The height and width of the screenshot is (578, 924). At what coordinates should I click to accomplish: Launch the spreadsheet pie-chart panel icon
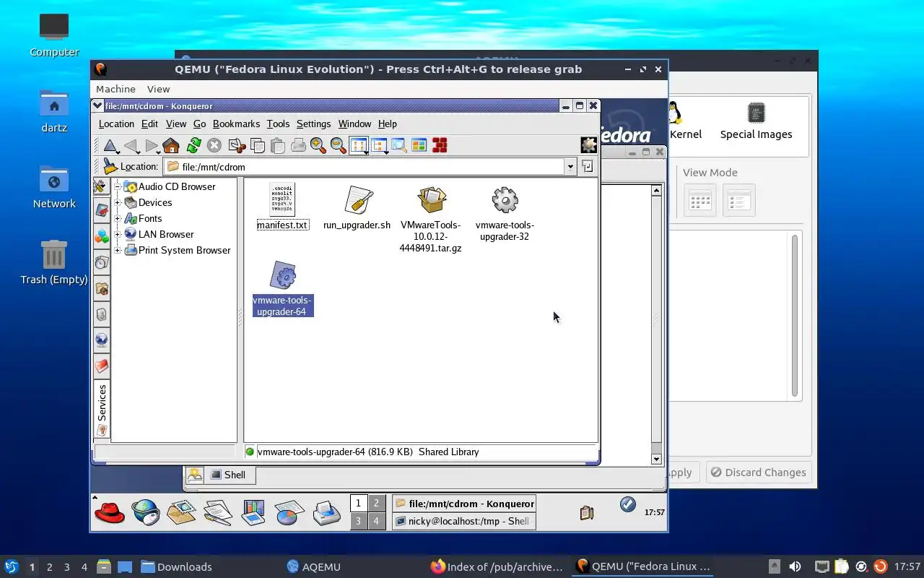(289, 513)
